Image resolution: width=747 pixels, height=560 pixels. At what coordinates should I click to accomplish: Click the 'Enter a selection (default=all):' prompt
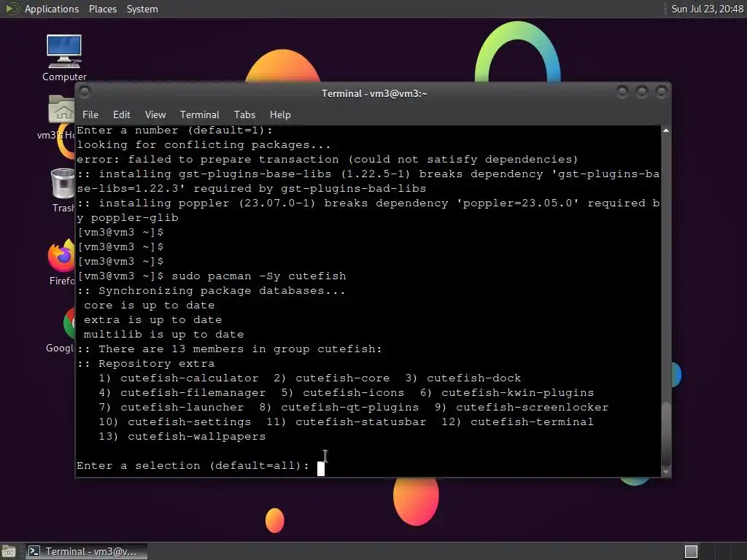(193, 466)
